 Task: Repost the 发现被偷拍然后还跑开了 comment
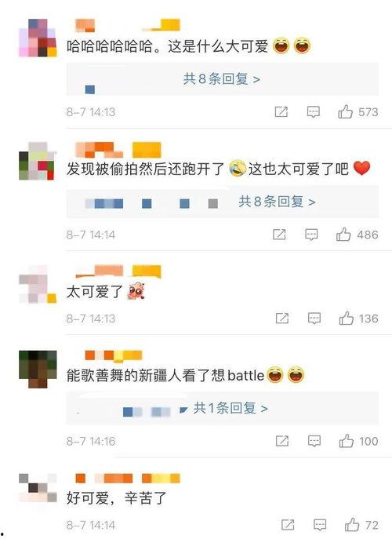click(279, 235)
